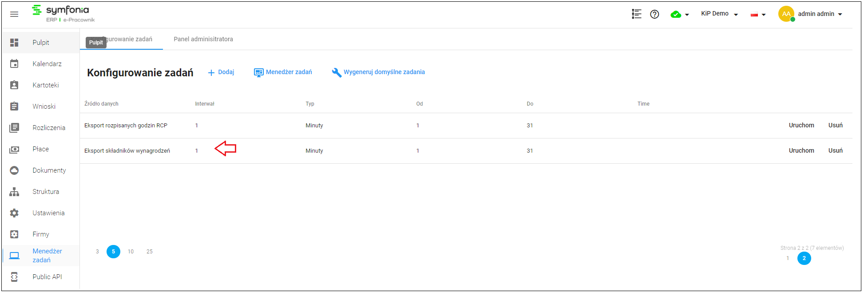Set page size to 25

[x=150, y=252]
